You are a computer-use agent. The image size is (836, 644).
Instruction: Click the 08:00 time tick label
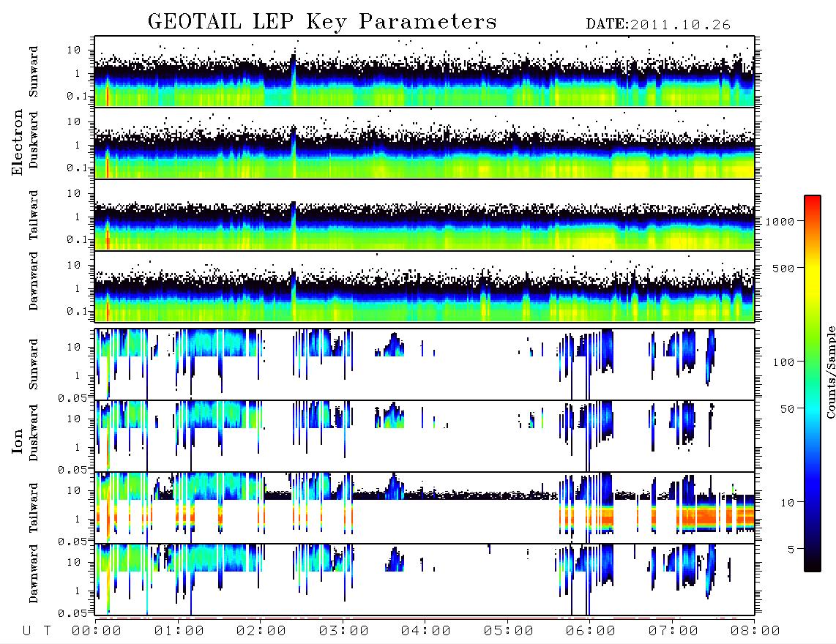point(755,632)
